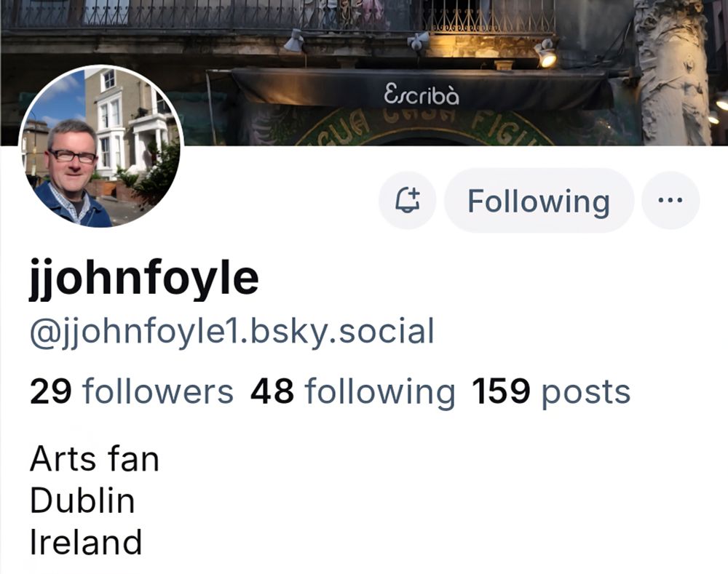Viewport: 728px width, 574px height.
Task: Click the word followers in stats row
Action: point(158,391)
